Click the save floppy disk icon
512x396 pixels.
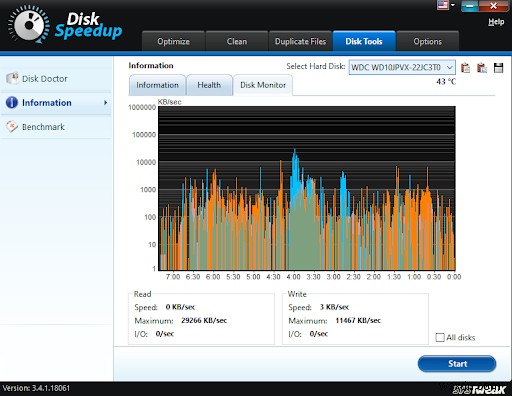pos(499,67)
